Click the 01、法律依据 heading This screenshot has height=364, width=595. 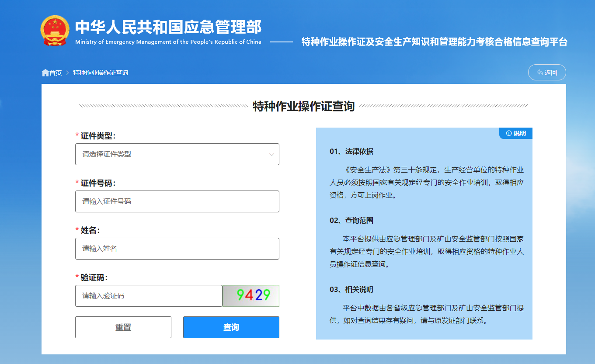(351, 152)
